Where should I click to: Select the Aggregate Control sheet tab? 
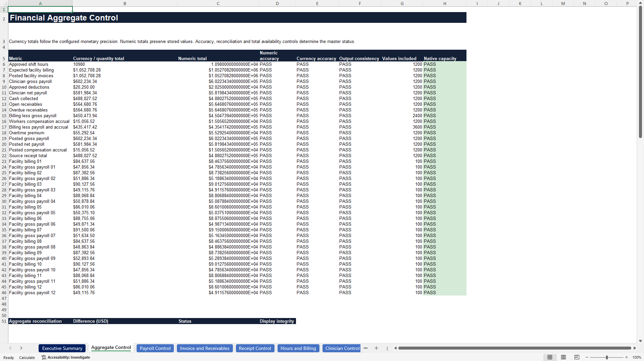click(x=111, y=348)
